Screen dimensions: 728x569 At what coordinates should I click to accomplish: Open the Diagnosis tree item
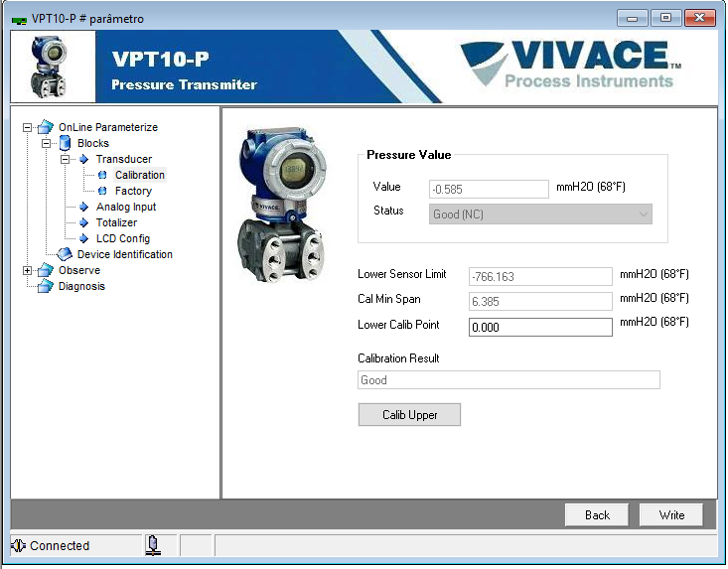[x=81, y=286]
